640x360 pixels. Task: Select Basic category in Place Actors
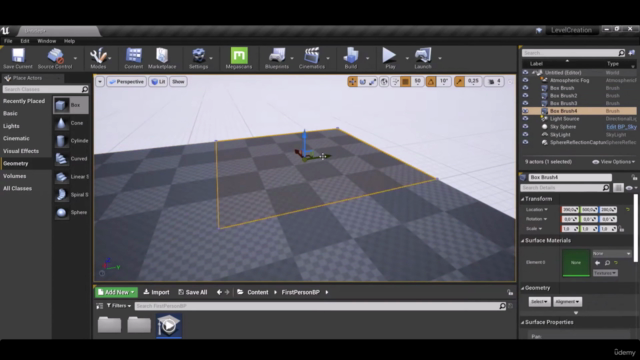click(10, 113)
